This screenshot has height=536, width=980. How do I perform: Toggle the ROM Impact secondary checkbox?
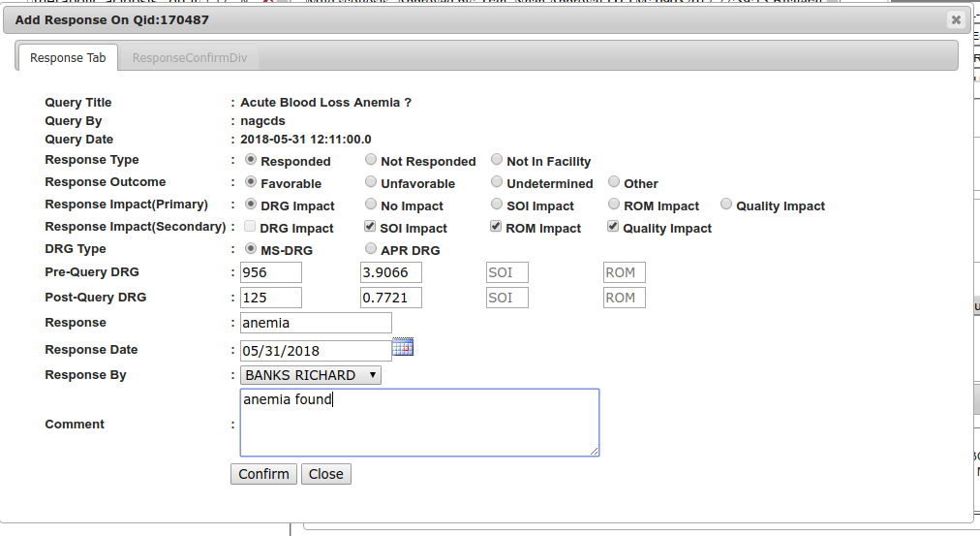497,227
